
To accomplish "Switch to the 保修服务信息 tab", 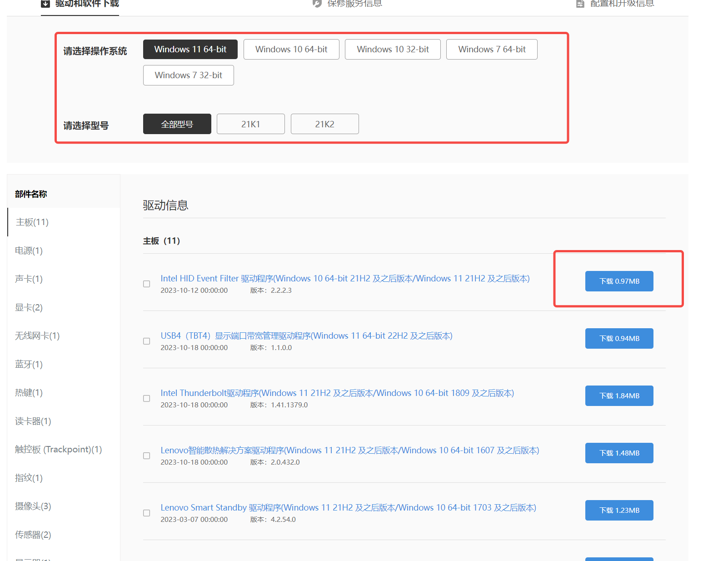I will [354, 4].
